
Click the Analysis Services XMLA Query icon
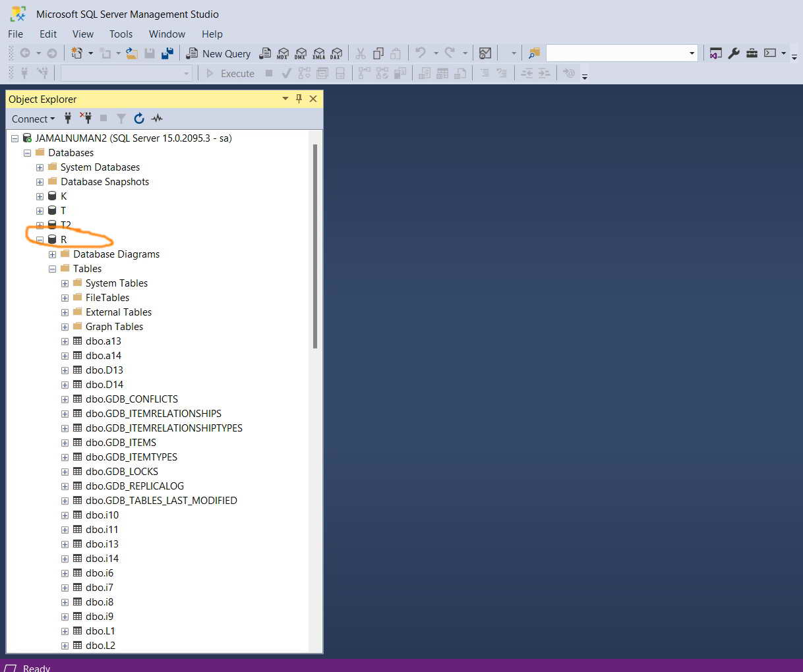(319, 53)
